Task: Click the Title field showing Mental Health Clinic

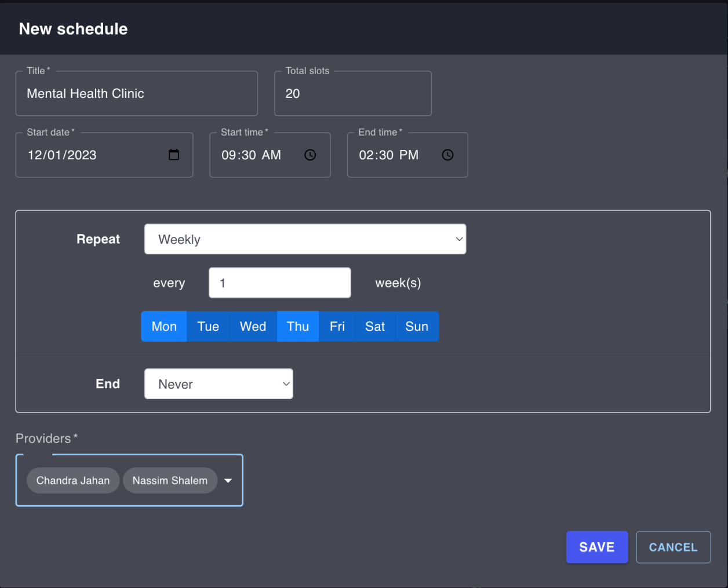Action: (x=136, y=93)
